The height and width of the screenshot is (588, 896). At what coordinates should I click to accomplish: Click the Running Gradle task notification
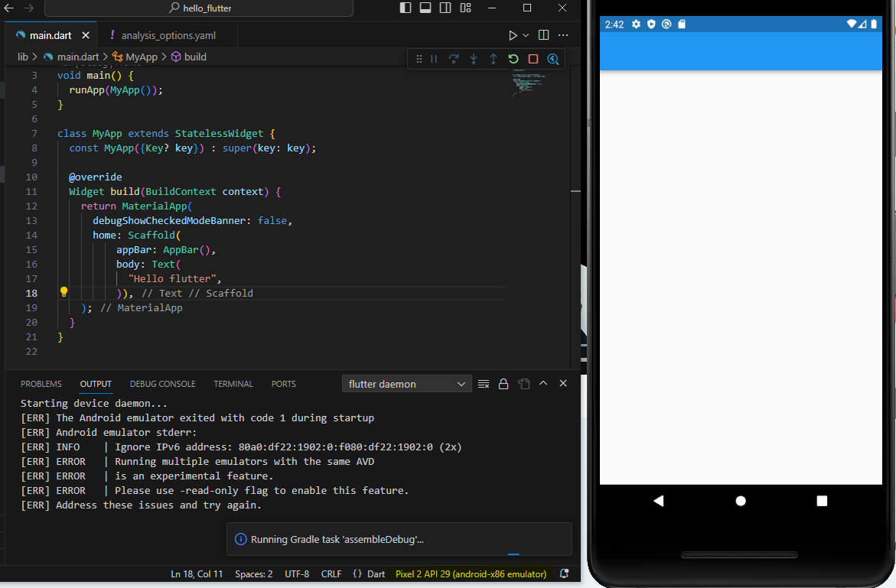(399, 539)
